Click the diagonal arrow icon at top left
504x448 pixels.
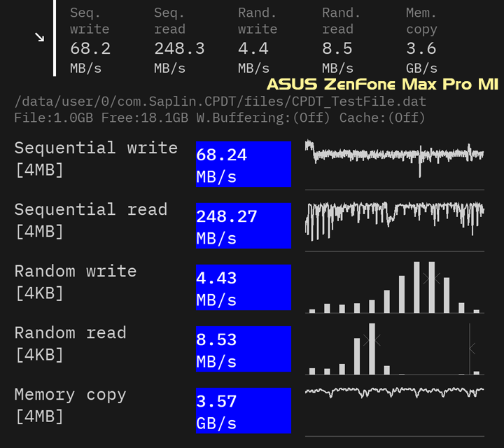pyautogui.click(x=39, y=37)
